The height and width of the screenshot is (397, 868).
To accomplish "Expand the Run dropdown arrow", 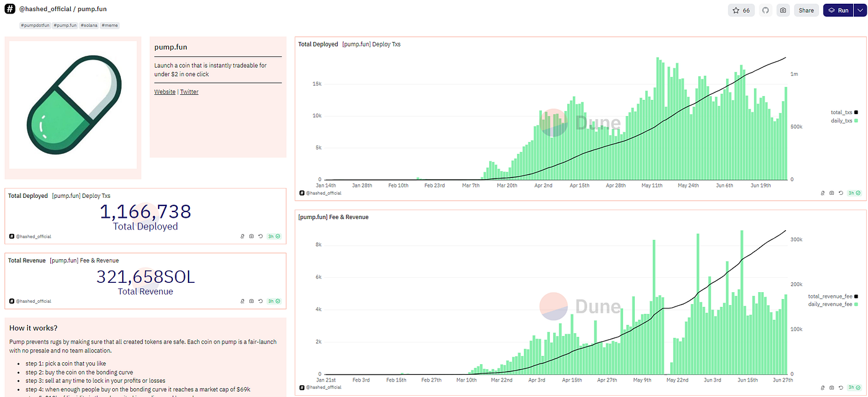I will [859, 11].
